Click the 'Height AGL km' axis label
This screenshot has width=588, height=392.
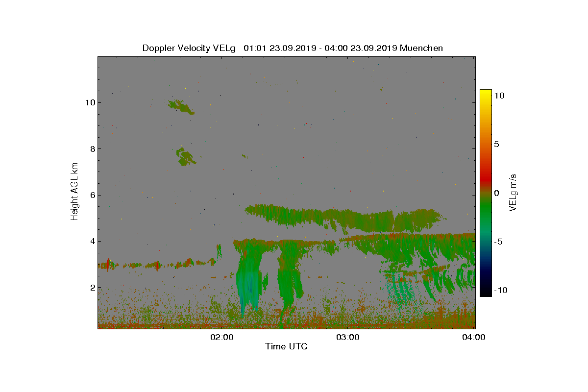pyautogui.click(x=74, y=192)
